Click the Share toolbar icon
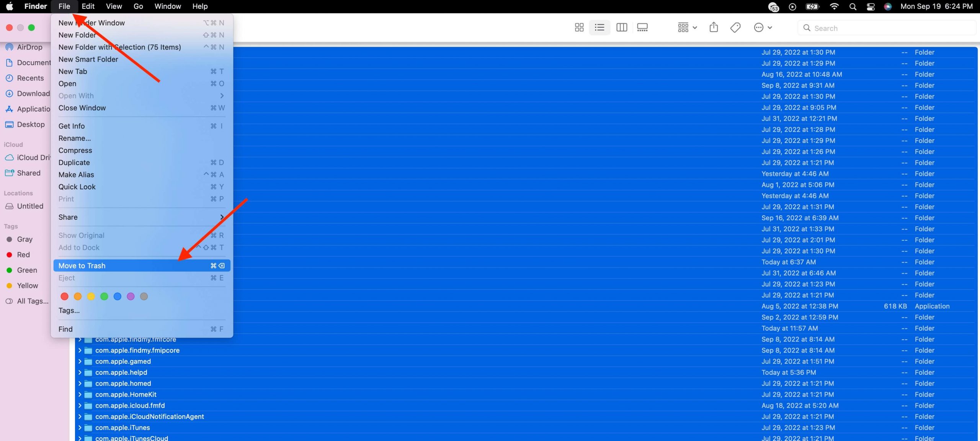The width and height of the screenshot is (980, 441). (713, 27)
